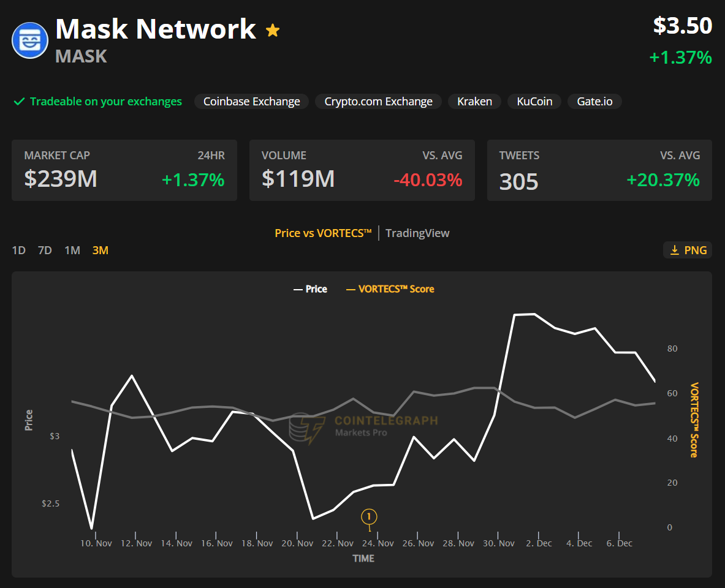
Task: Click the numbered event marker on chart
Action: pos(369,516)
